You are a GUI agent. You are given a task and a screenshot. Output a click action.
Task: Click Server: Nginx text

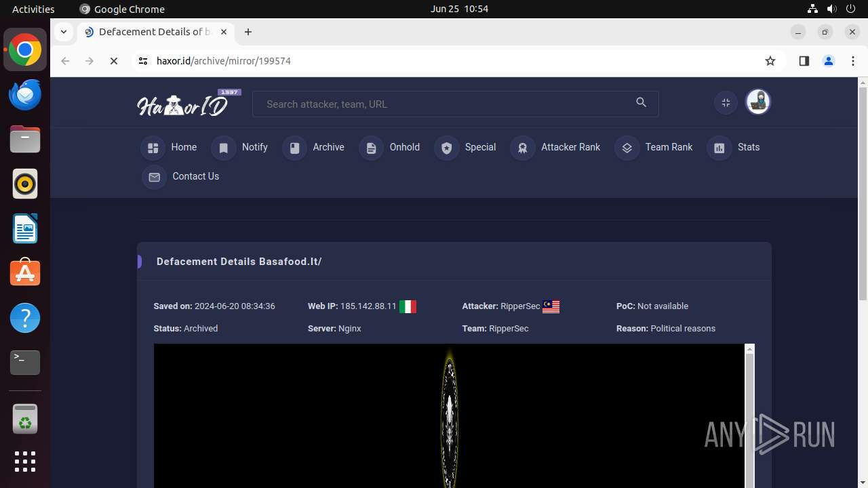coord(334,329)
